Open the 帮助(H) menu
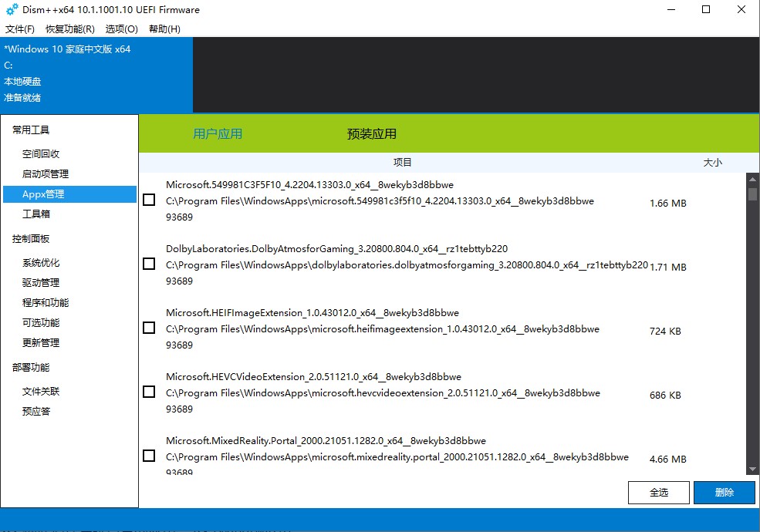 pos(164,29)
